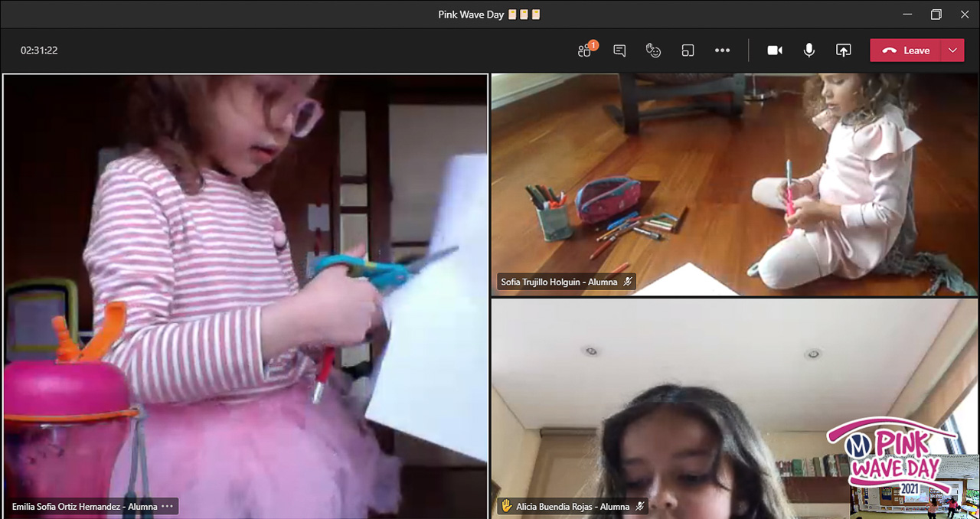Screen dimensions: 980x519
Task: Click Alicia Buendia Rojas name label
Action: pos(573,507)
